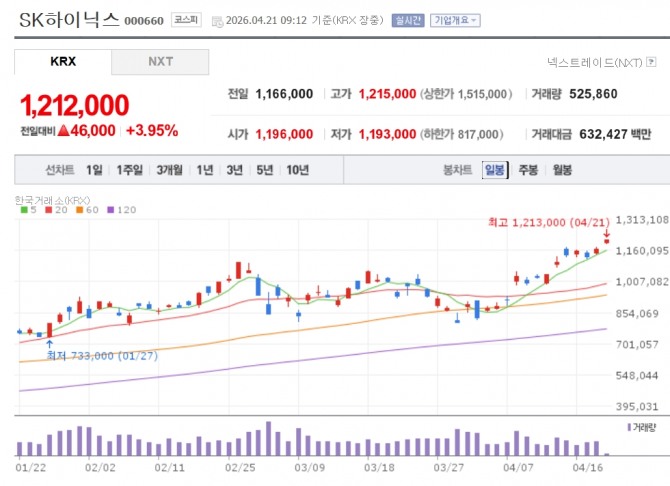
Task: Click the 1주일 line chart period
Action: tap(129, 170)
